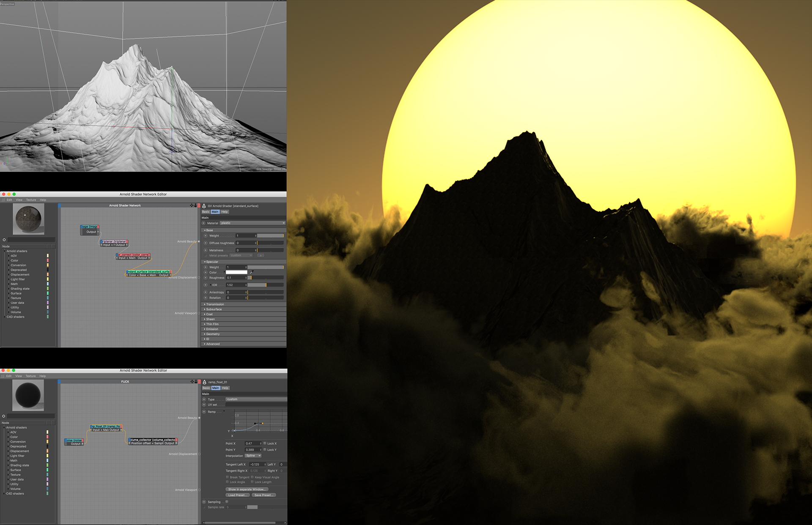Open Material preset dropdown showing plastic
Image resolution: width=812 pixels, height=525 pixels.
click(253, 223)
